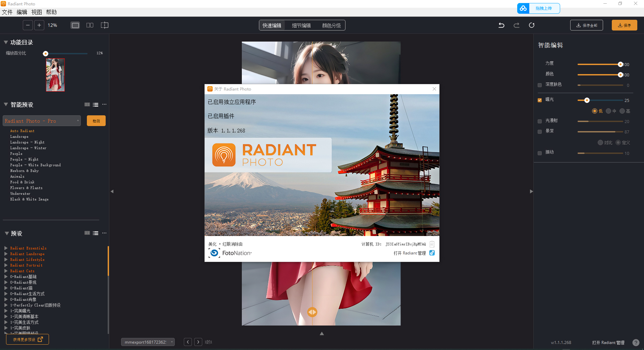Zoom out with the minus button
Viewport: 644px width, 350px height.
point(28,25)
